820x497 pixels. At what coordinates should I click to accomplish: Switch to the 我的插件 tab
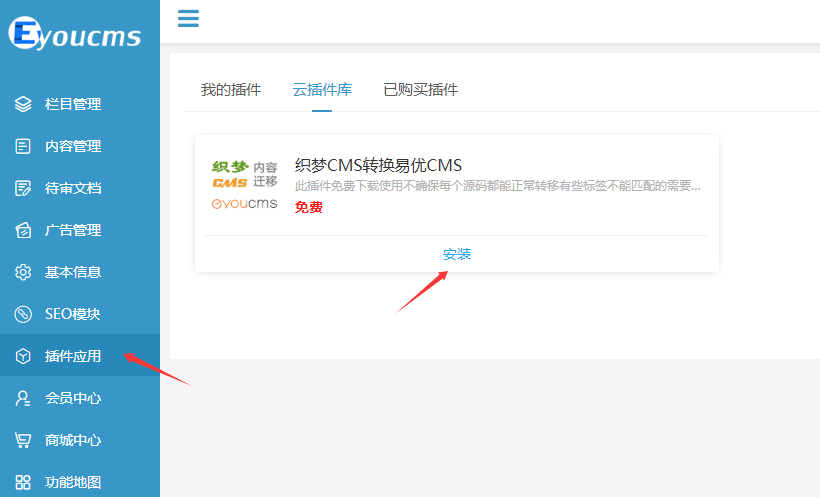(x=231, y=90)
